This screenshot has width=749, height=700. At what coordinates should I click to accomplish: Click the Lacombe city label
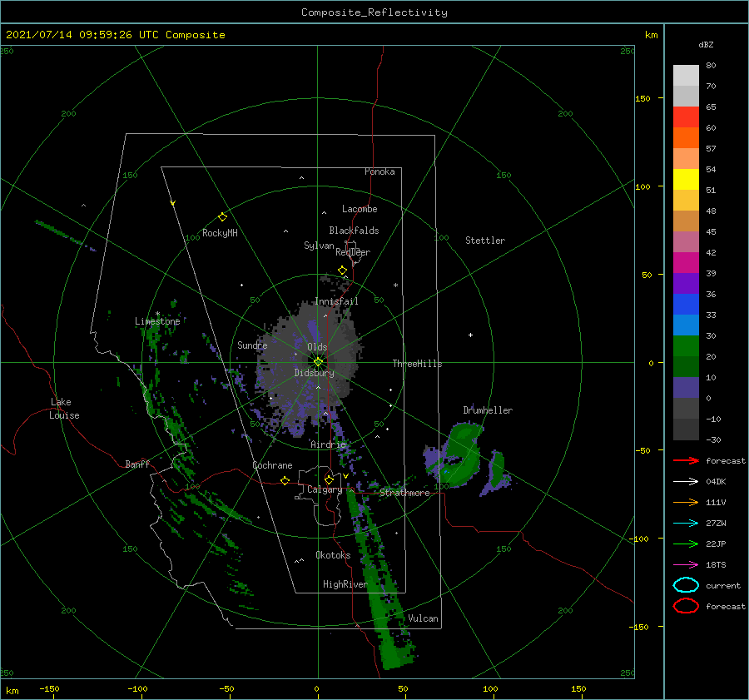[360, 209]
